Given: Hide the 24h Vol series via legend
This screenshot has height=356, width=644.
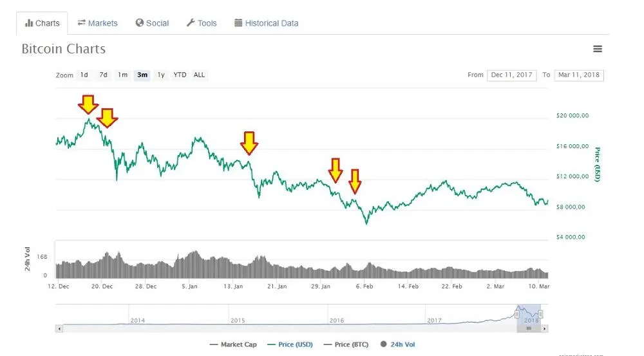Looking at the screenshot, I should (399, 344).
